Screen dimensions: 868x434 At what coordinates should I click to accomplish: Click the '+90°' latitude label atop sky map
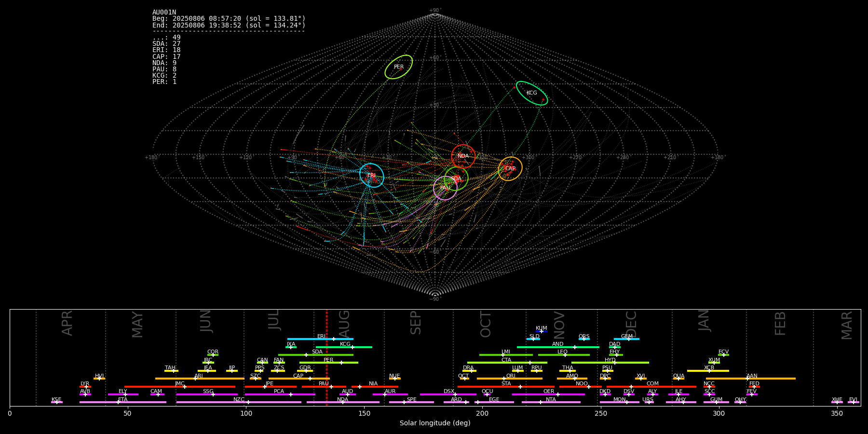point(435,10)
